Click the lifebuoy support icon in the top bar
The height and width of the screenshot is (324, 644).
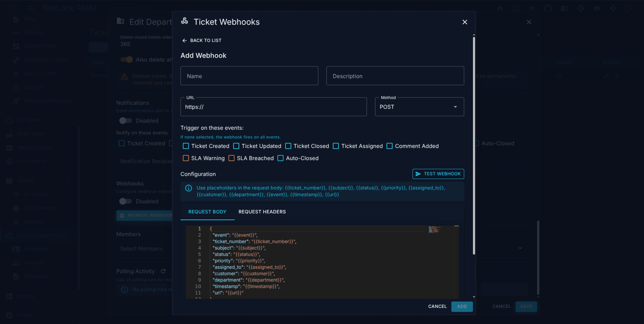[581, 8]
